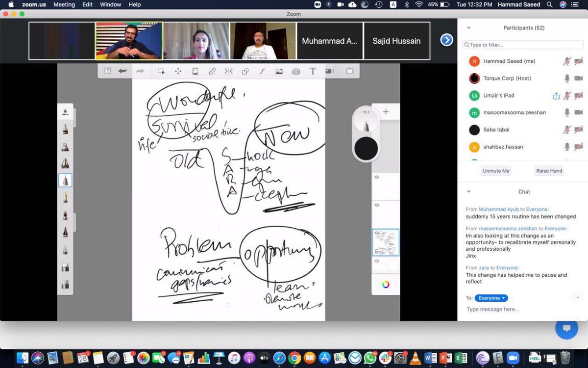The width and height of the screenshot is (588, 368).
Task: Select the highlighted active brush in palette
Action: coord(65,181)
